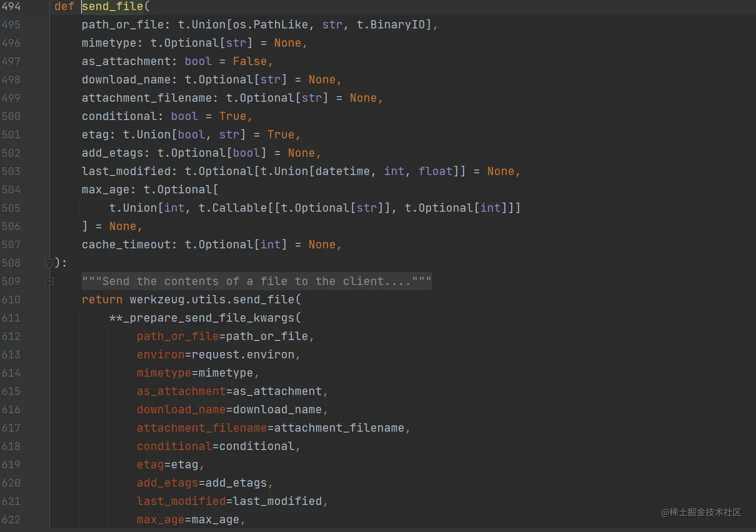This screenshot has height=532, width=756.
Task: Click datetime in the last_modified type
Action: coord(342,171)
